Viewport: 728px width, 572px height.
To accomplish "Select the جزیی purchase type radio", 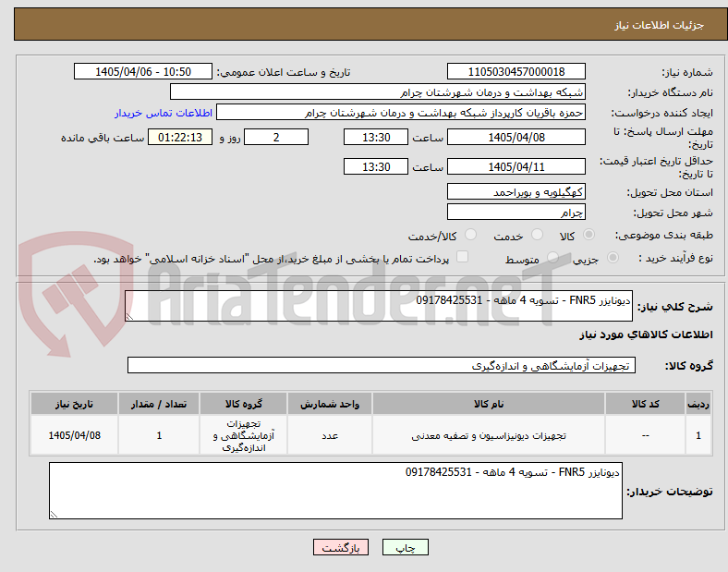I will (613, 257).
